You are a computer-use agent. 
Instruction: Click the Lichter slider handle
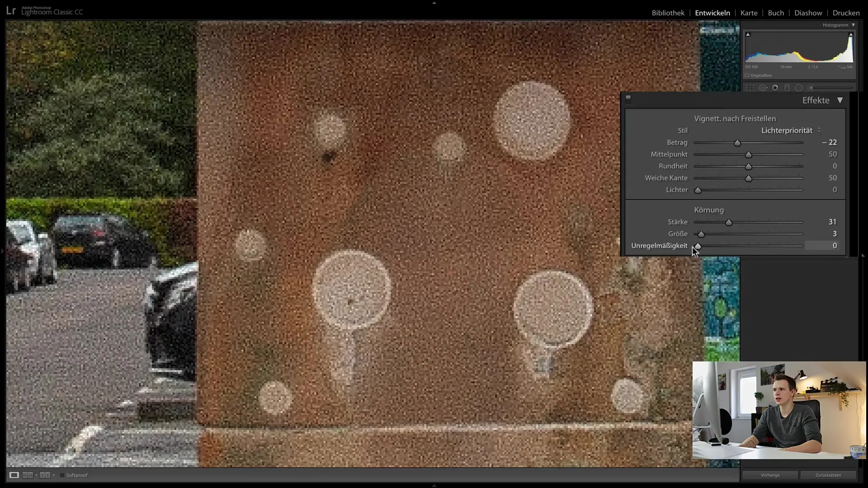pyautogui.click(x=698, y=190)
